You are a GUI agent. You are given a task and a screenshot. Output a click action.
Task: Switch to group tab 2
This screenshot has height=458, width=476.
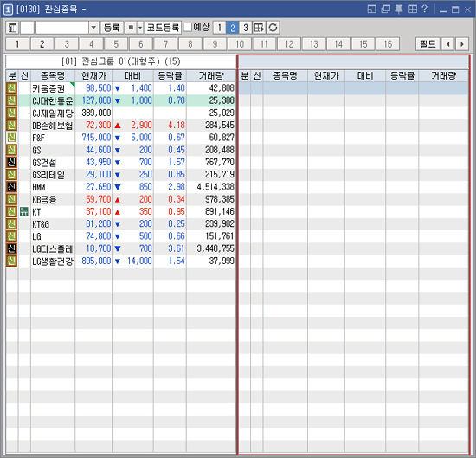pyautogui.click(x=42, y=44)
